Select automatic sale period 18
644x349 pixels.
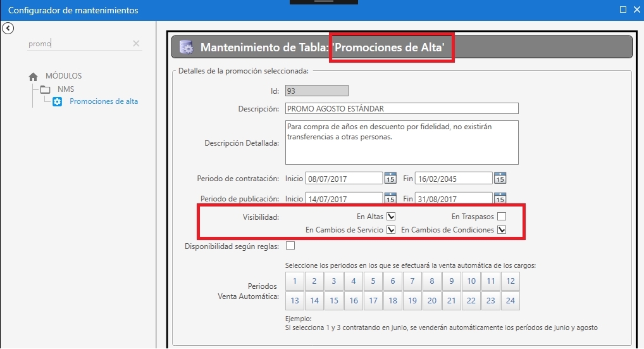(393, 301)
